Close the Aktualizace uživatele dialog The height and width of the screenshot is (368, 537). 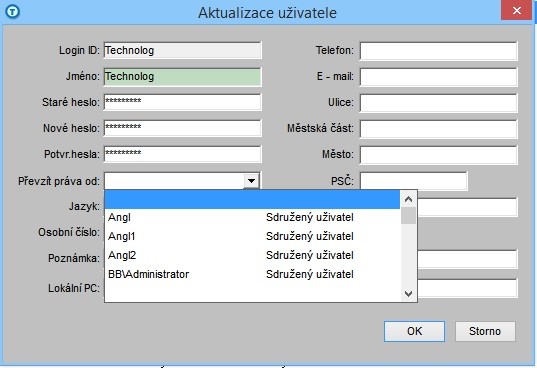516,10
